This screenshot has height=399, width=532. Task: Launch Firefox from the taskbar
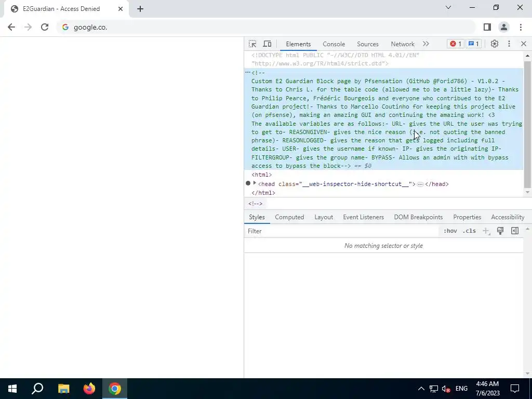point(89,389)
